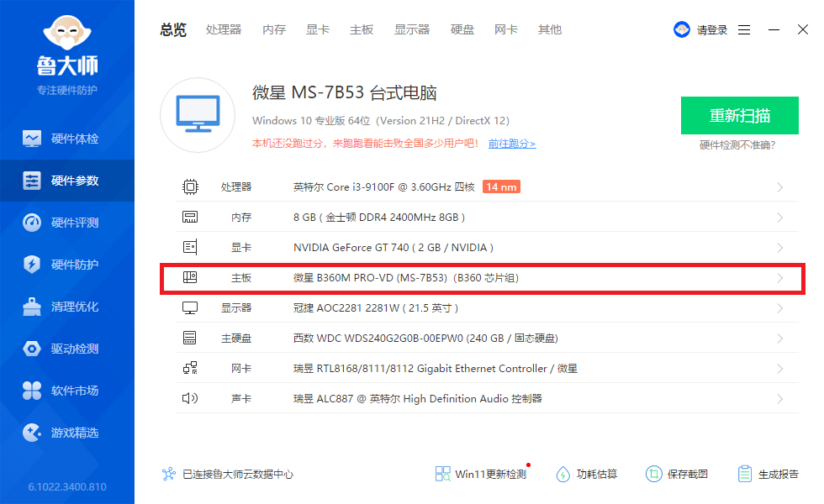The height and width of the screenshot is (504, 824).
Task: Click the cloud data center connection icon
Action: click(x=169, y=474)
